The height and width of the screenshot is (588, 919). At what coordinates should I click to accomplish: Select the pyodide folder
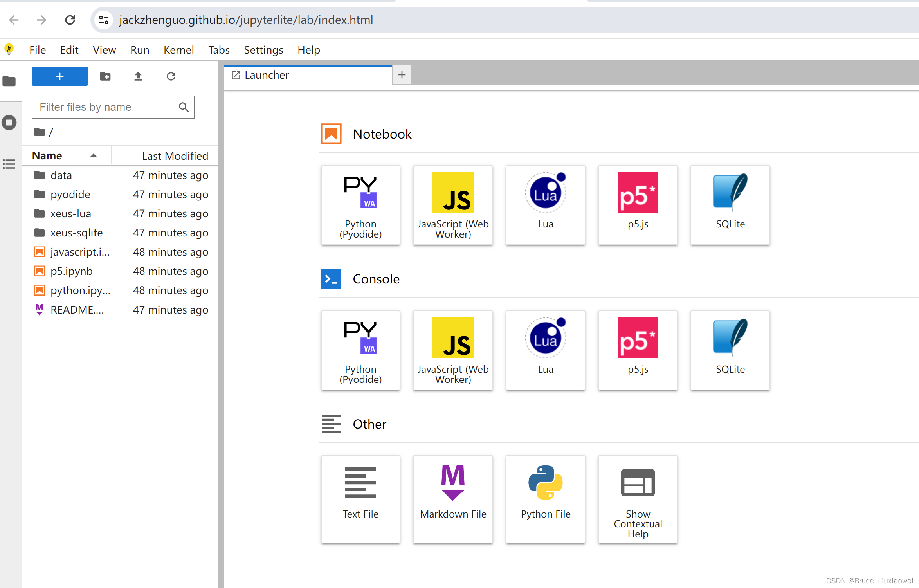[x=120, y=195]
